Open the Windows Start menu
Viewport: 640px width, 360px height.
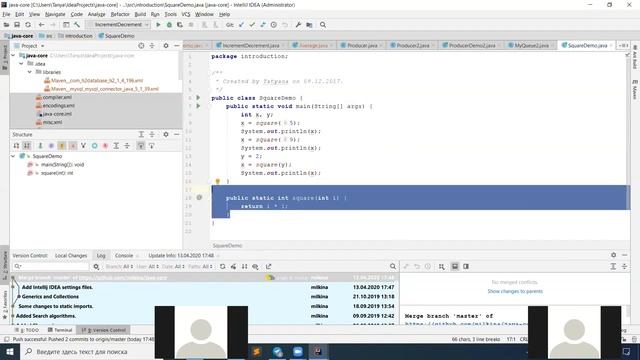pyautogui.click(x=9, y=351)
